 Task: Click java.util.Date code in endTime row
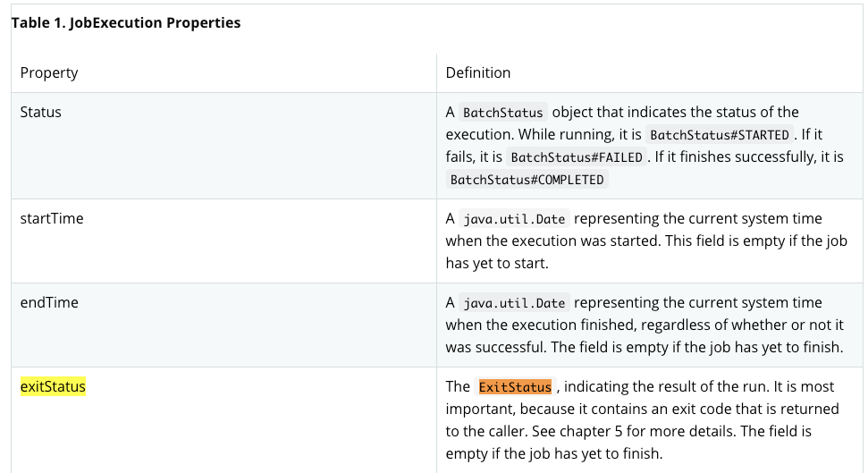(514, 303)
